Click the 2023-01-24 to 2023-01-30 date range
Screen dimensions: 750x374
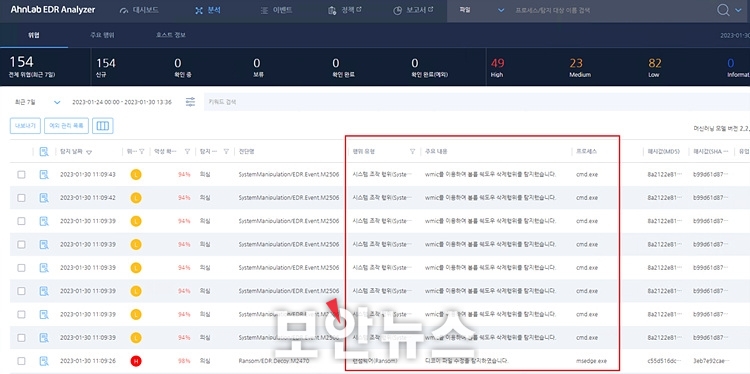click(121, 102)
